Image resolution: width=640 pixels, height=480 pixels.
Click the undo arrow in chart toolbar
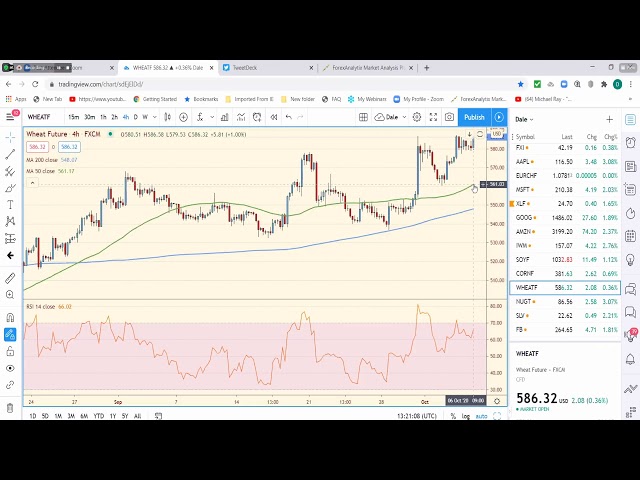tap(289, 117)
